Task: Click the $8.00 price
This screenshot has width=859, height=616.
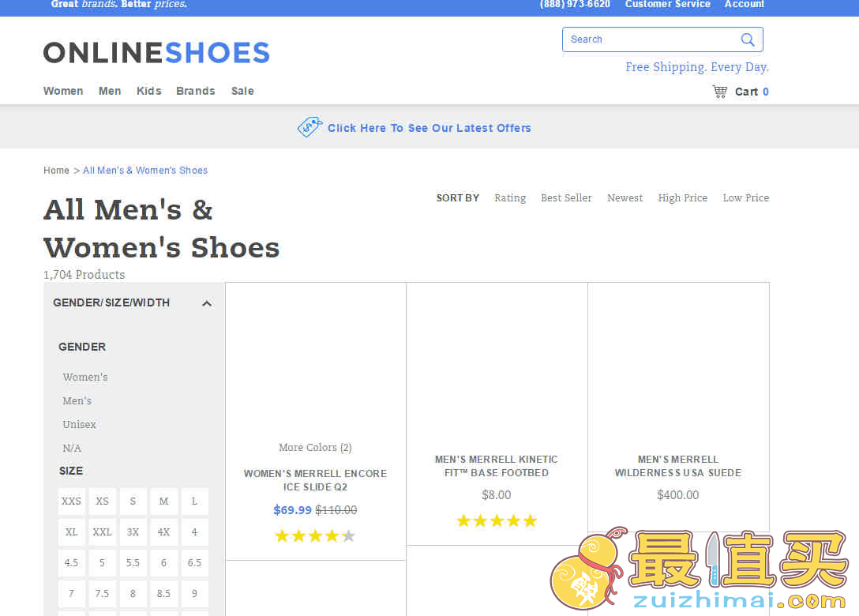Action: point(497,495)
